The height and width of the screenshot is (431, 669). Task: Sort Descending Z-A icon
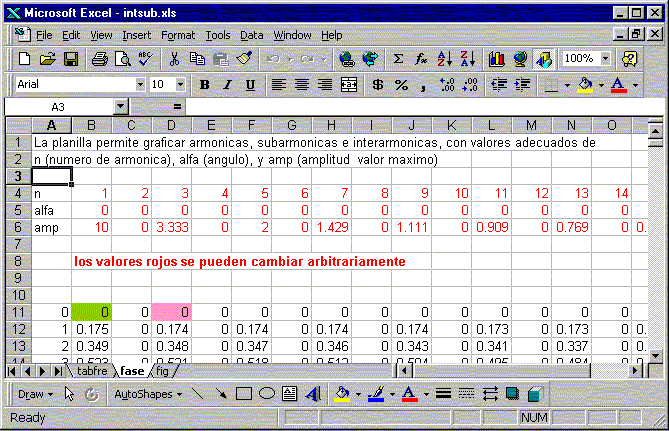point(467,59)
